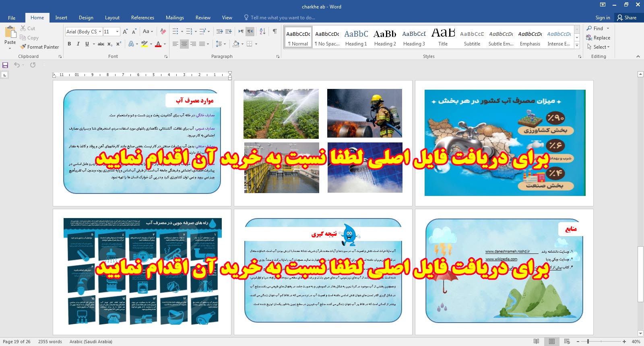
Task: Center align the text
Action: (184, 44)
